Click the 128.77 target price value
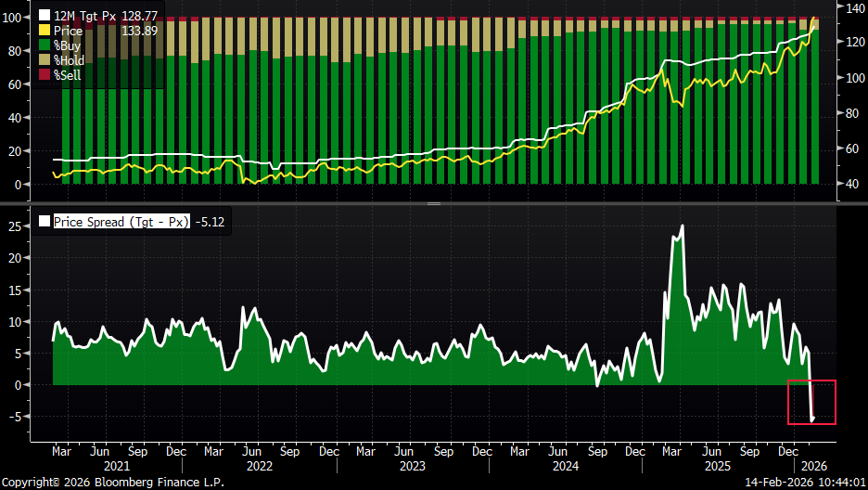 [139, 16]
